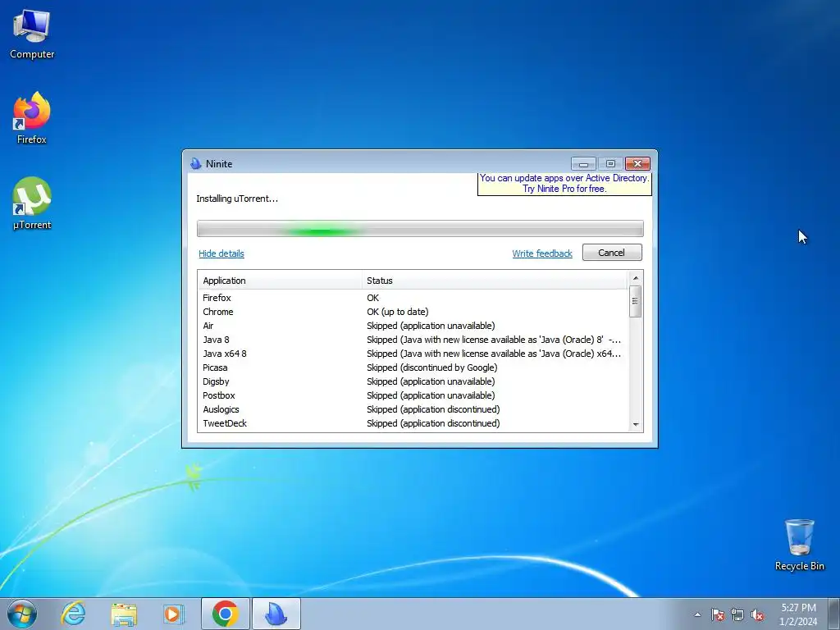Maximize the Ninite window

pyautogui.click(x=610, y=163)
